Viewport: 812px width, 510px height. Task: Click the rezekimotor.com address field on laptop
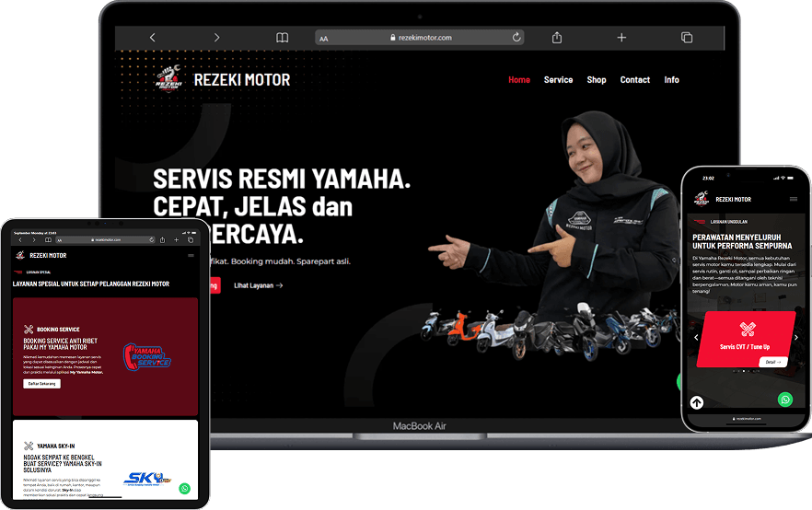(421, 38)
